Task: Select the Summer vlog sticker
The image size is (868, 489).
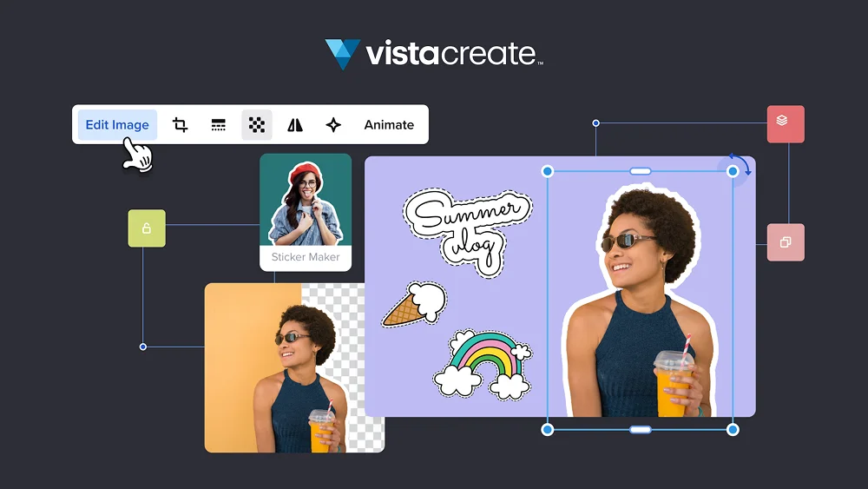Action: click(467, 228)
